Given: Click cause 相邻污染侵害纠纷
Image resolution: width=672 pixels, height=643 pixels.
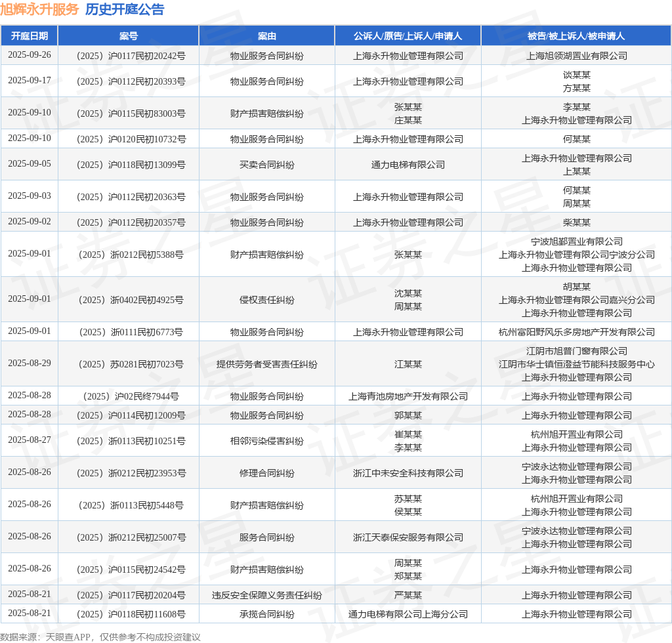Looking at the screenshot, I should (266, 441).
